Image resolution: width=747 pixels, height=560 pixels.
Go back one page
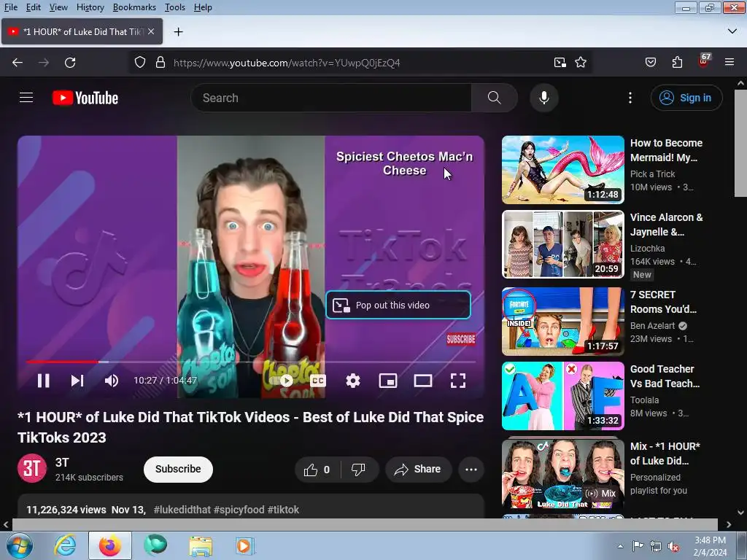click(x=18, y=63)
